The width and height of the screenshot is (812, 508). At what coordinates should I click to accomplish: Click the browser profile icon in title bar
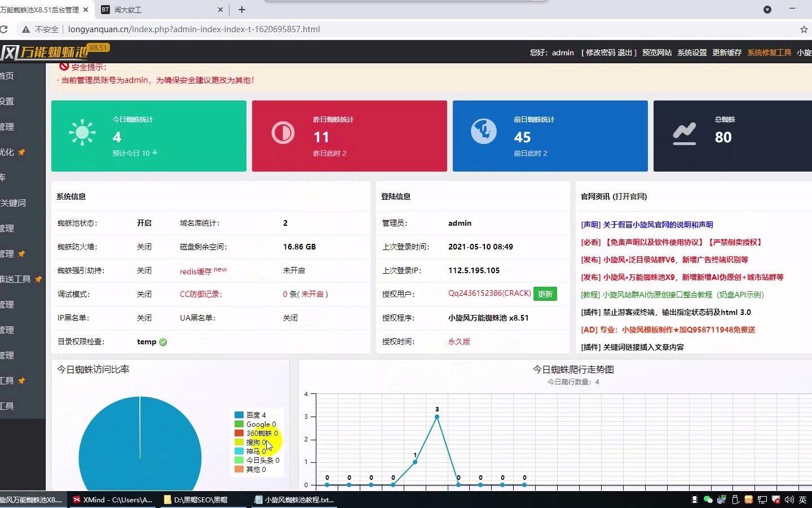tap(767, 10)
